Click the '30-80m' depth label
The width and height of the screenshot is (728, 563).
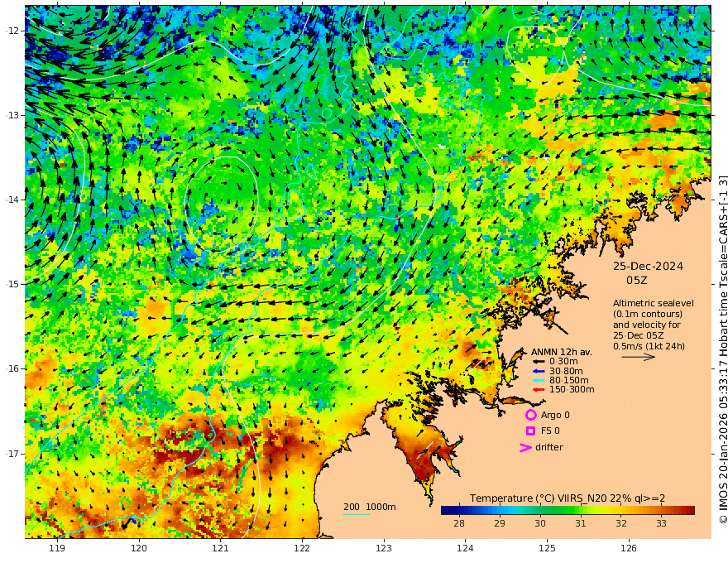pyautogui.click(x=566, y=371)
